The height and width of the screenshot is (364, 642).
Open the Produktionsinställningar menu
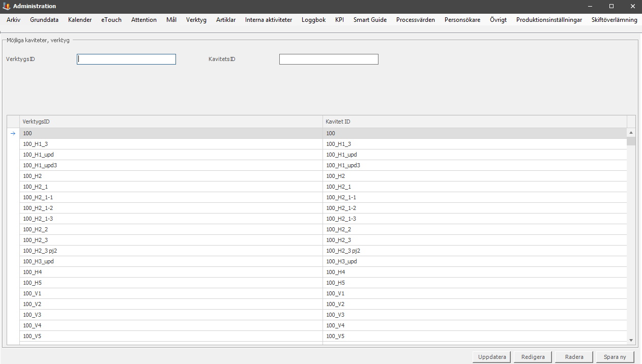click(549, 20)
